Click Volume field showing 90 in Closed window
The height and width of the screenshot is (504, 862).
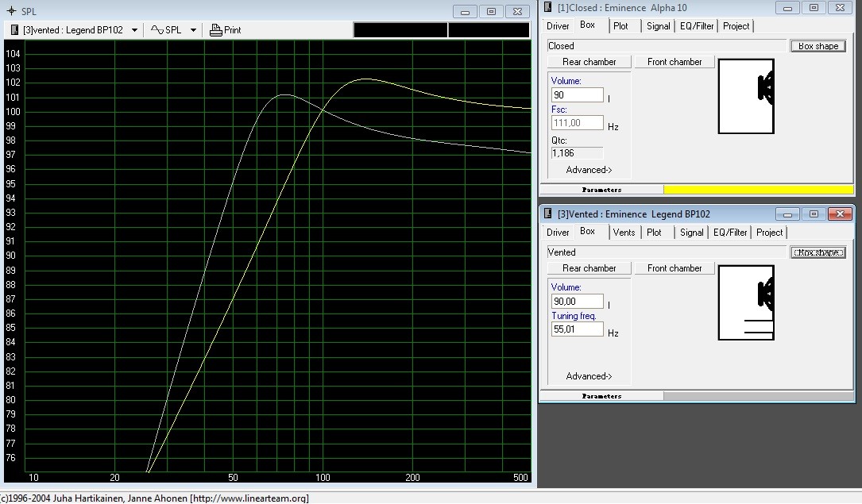[578, 95]
